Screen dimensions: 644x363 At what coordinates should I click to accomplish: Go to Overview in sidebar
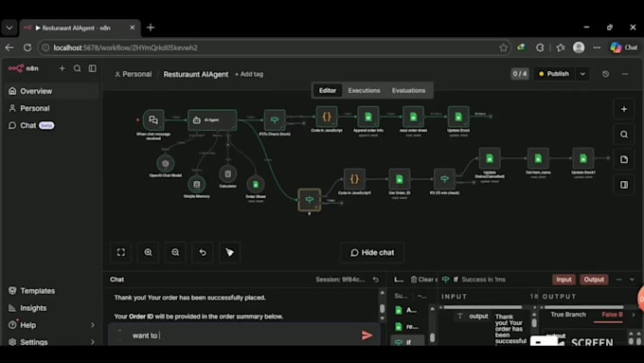coord(51,91)
